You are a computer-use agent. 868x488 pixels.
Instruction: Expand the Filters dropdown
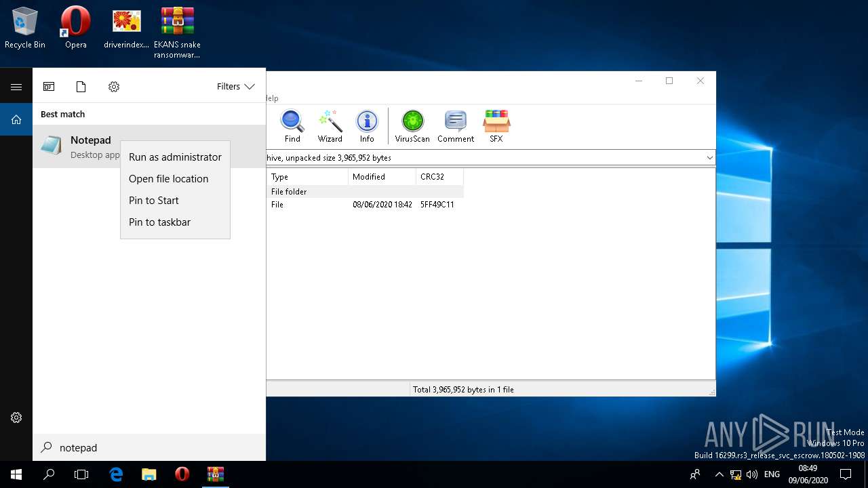click(235, 87)
